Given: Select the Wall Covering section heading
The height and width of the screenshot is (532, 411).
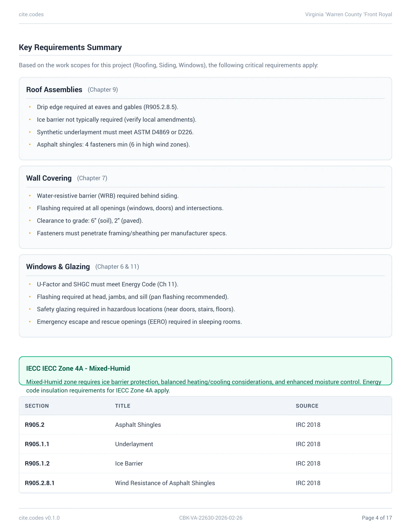Looking at the screenshot, I should tap(49, 178).
